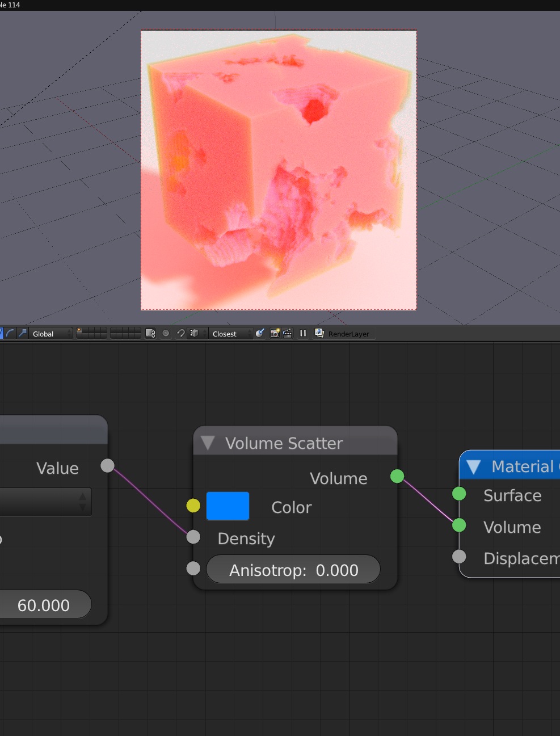Collapse the Material Output node
Viewport: 560px width, 736px height.
pos(473,467)
